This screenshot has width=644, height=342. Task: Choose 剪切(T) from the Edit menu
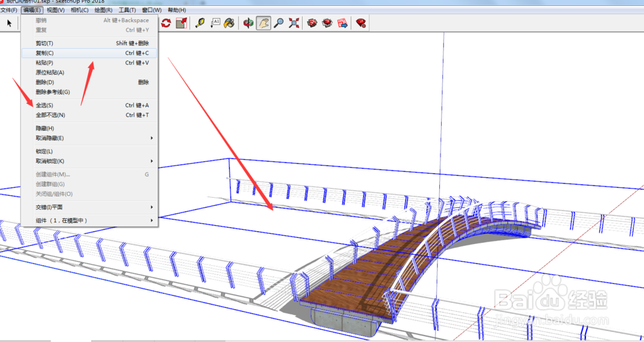point(90,43)
